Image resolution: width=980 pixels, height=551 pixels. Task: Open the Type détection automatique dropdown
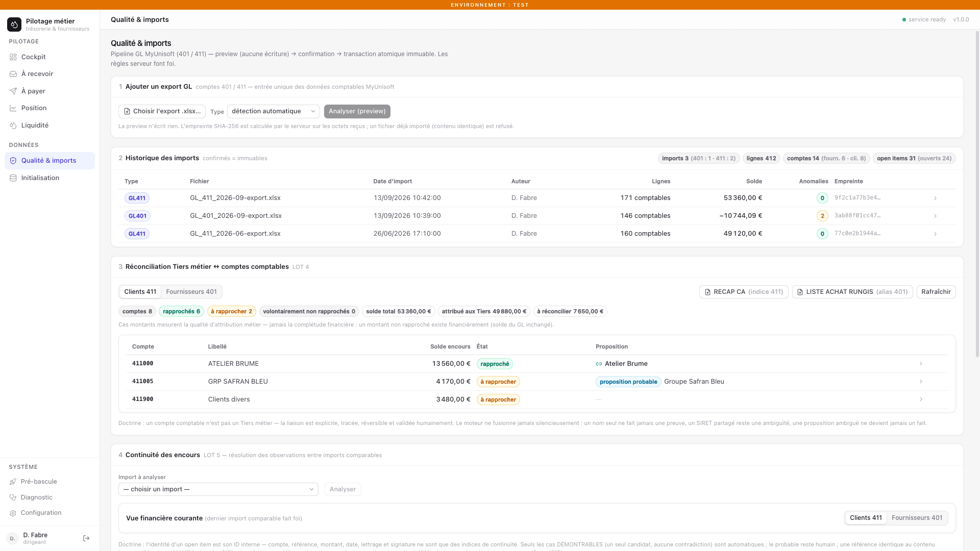tap(274, 111)
